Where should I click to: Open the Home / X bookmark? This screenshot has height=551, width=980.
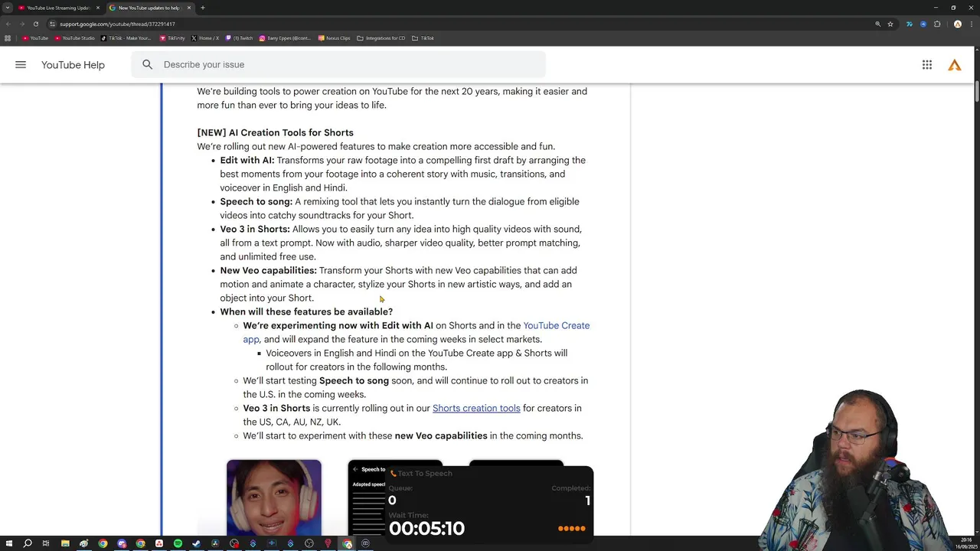pos(204,38)
